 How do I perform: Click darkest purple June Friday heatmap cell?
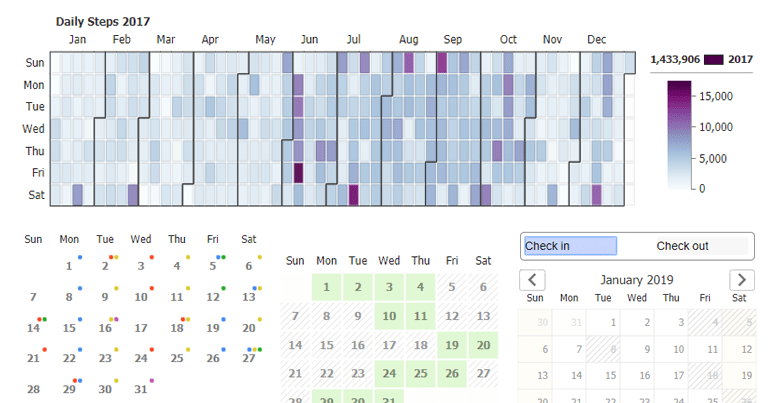(x=298, y=172)
